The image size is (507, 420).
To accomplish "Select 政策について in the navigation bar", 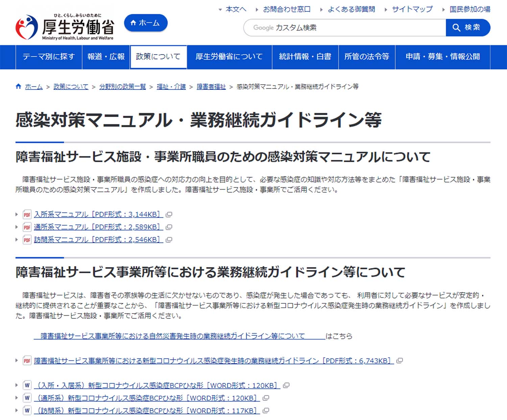I will [x=158, y=57].
